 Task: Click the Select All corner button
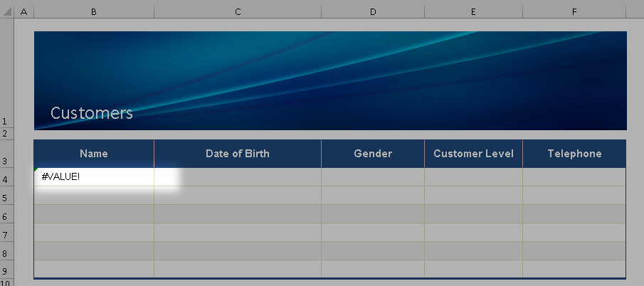[7, 12]
